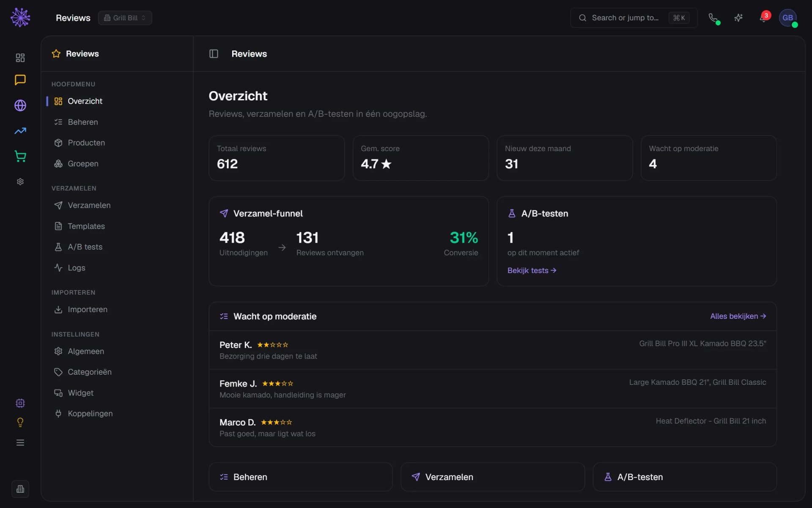Open Verzamelen in the sidebar menu
The image size is (812, 508).
[117, 205]
